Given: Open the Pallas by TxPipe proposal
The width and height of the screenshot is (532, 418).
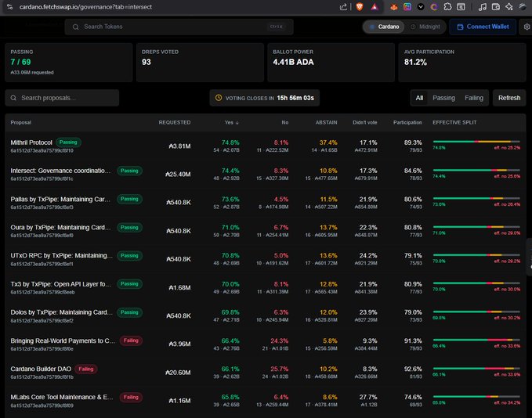Looking at the screenshot, I should [x=60, y=199].
